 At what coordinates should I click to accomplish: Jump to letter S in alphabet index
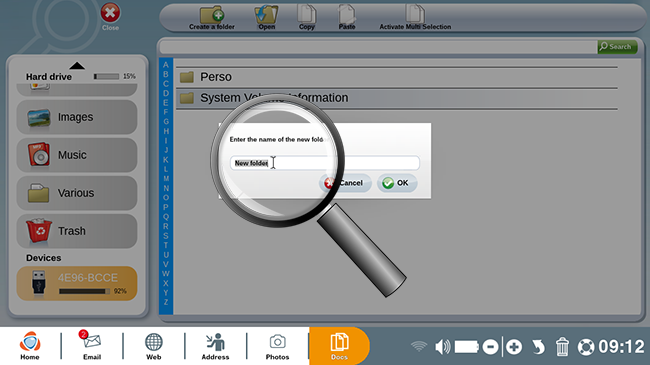(166, 236)
